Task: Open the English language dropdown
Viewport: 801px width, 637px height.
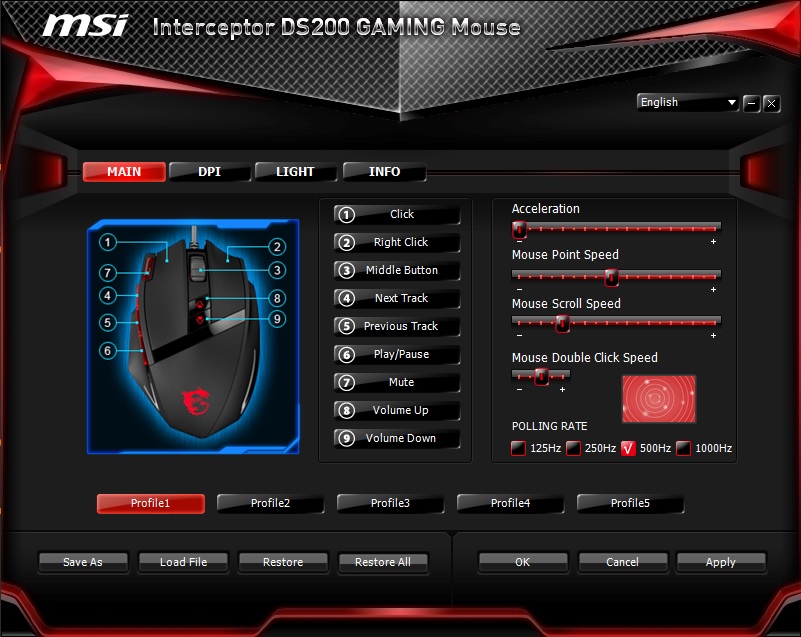Action: [x=688, y=103]
